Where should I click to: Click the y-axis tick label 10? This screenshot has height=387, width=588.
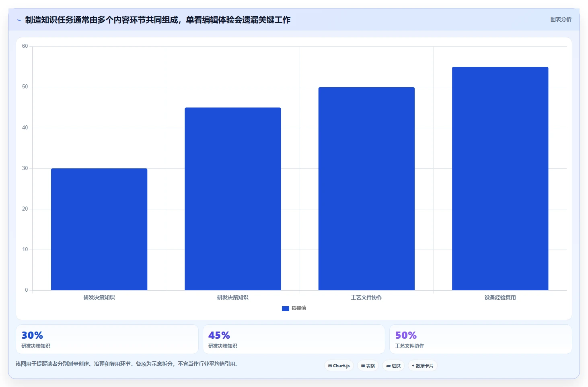click(x=25, y=250)
